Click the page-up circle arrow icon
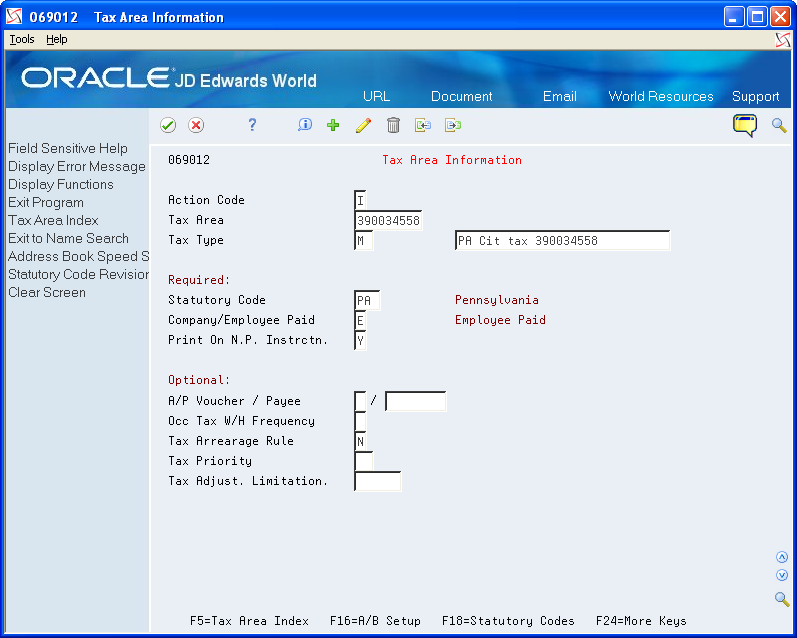The width and height of the screenshot is (797, 638). [x=782, y=557]
